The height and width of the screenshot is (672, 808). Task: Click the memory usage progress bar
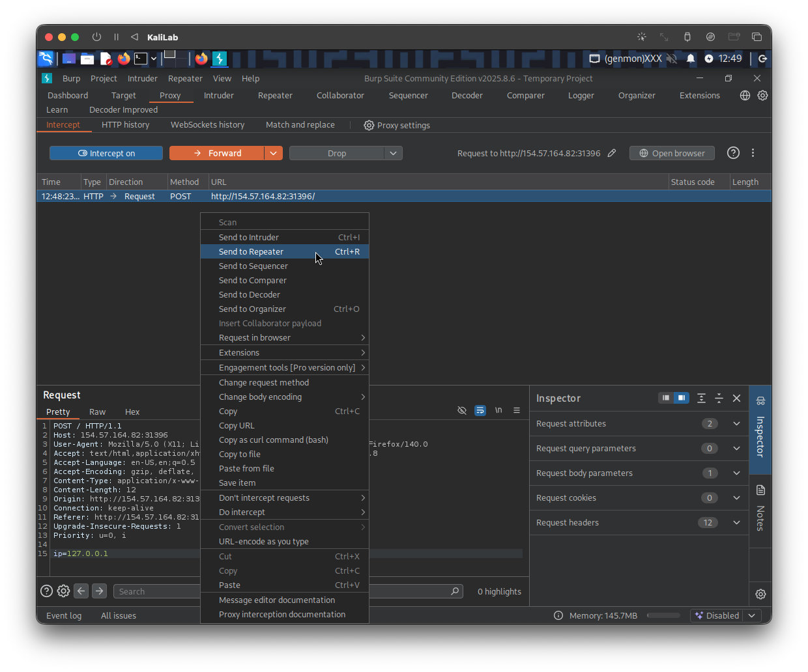coord(663,615)
